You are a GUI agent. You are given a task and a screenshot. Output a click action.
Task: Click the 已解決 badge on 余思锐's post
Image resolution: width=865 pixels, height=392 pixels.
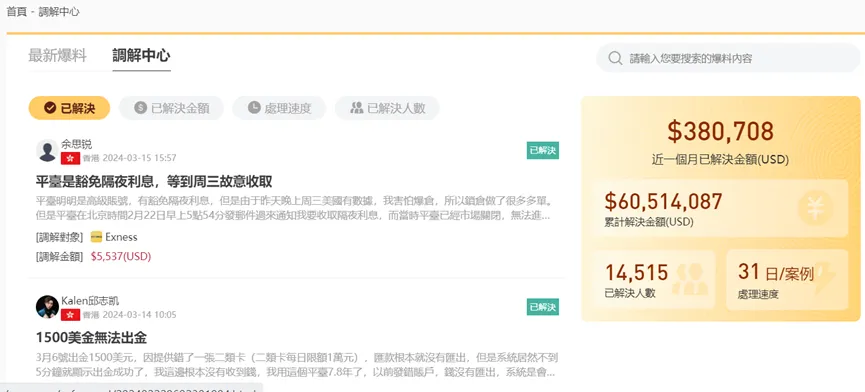tap(543, 151)
